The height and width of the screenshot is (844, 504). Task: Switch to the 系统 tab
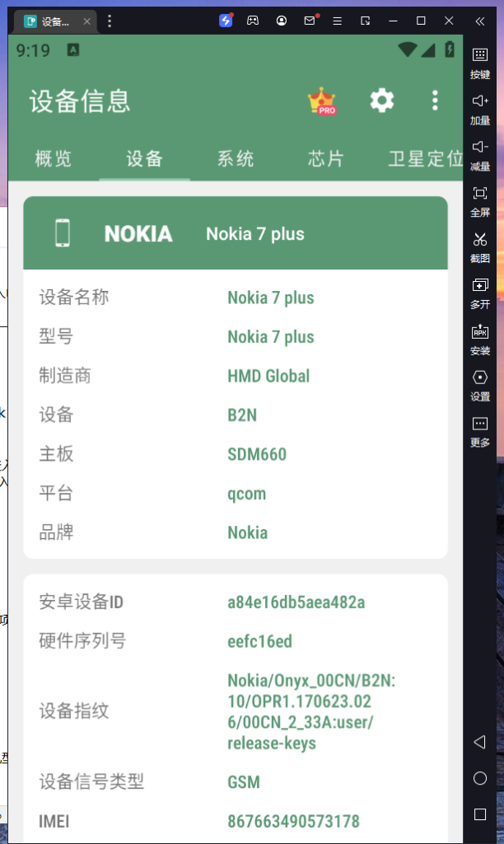tap(236, 159)
